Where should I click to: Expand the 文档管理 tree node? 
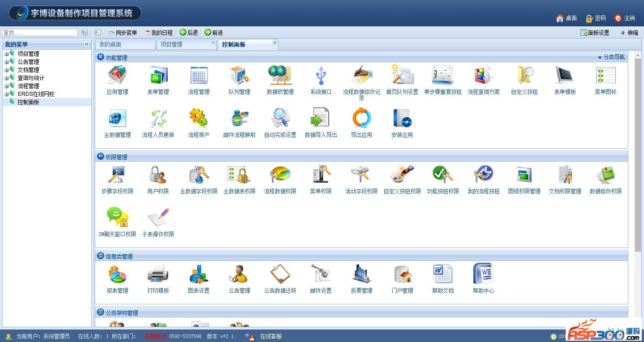[6, 70]
